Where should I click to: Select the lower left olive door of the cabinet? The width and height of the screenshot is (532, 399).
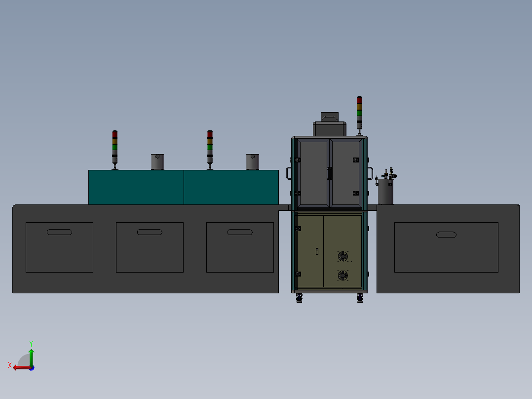tap(310, 251)
